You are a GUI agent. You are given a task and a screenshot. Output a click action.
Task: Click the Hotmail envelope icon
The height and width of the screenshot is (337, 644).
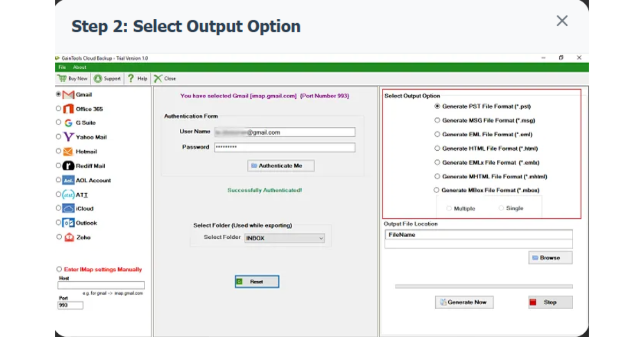click(x=68, y=151)
